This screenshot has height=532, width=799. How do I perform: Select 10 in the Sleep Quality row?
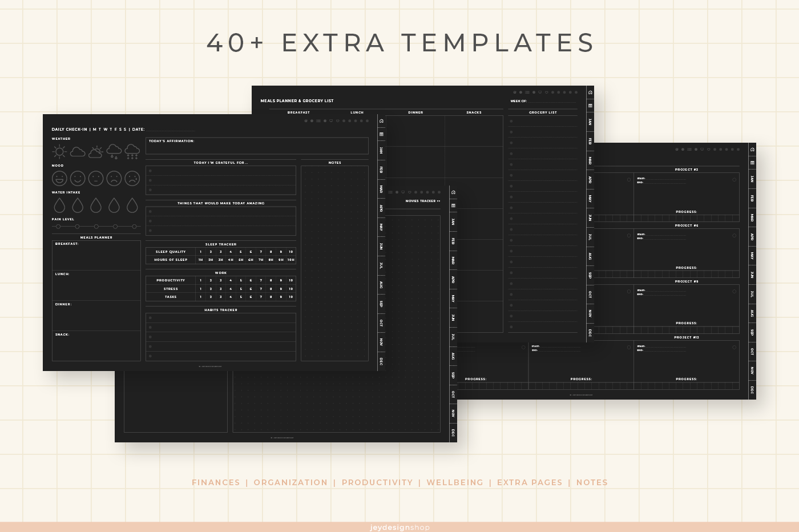pyautogui.click(x=290, y=252)
